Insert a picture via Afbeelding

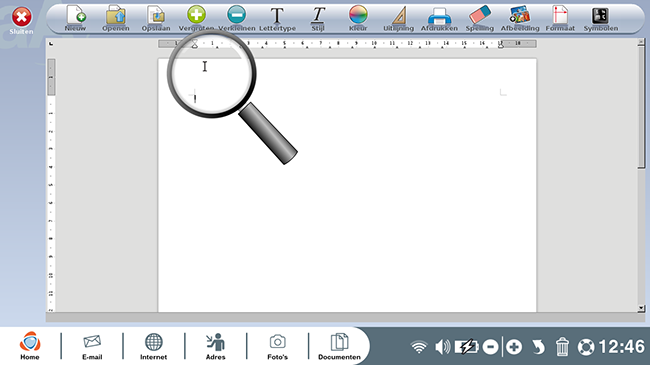[520, 18]
